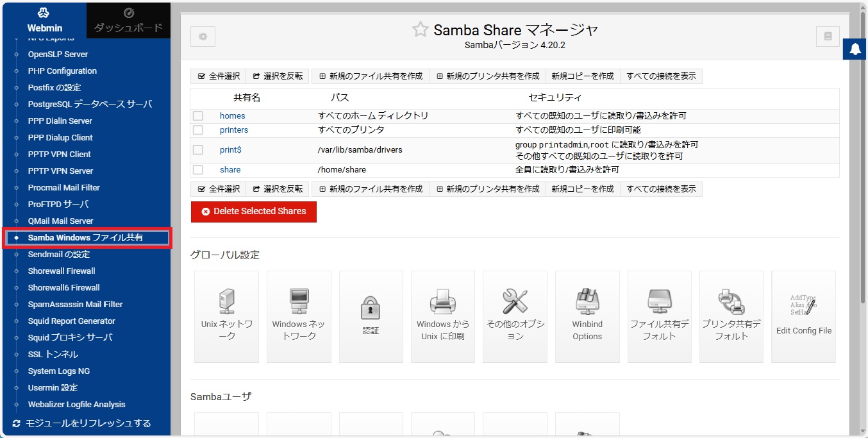The image size is (868, 438).
Task: Open System Logs NG in sidebar
Action: [x=59, y=371]
